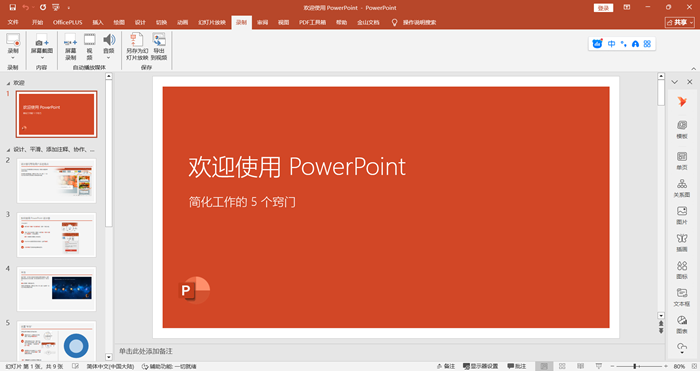Collapse the 欢迎 section in slide panel
The image size is (700, 371).
tap(8, 83)
